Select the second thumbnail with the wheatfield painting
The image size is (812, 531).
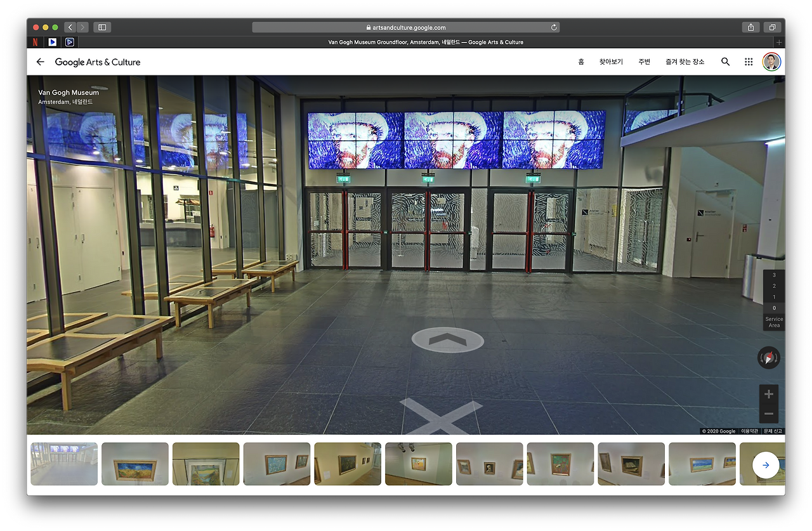click(x=135, y=464)
